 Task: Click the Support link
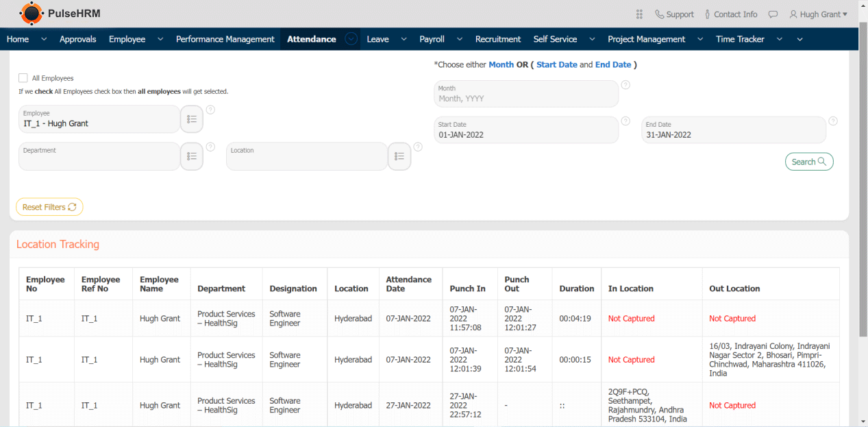click(674, 14)
